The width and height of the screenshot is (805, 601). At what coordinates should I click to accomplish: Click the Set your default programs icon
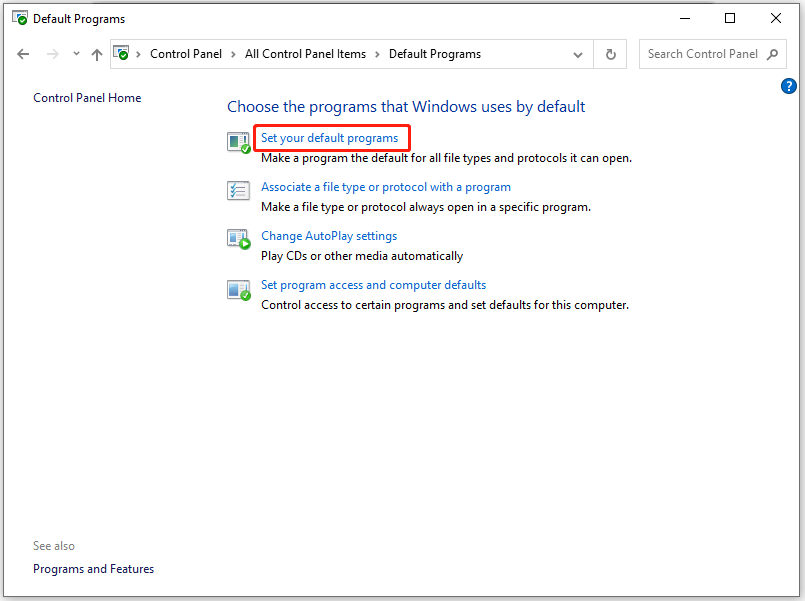coord(239,142)
